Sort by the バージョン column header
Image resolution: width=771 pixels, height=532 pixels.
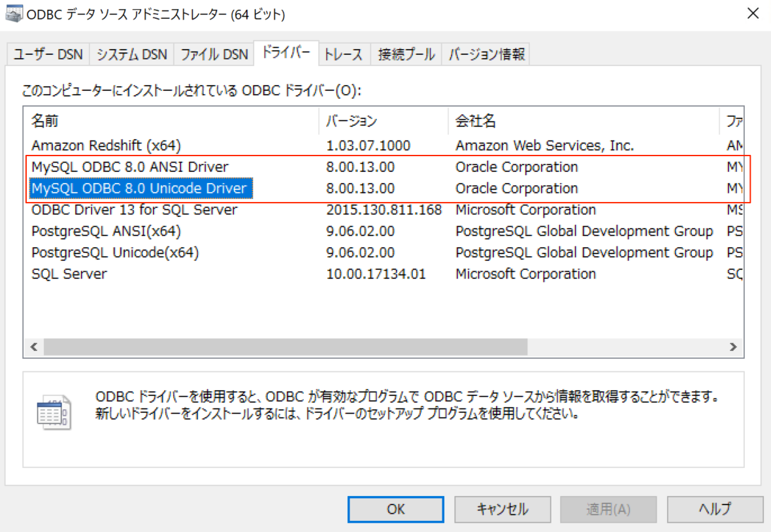pos(384,121)
